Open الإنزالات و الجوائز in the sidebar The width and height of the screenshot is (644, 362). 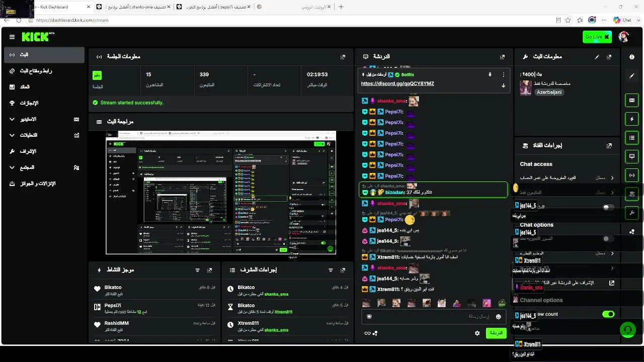[x=44, y=184]
